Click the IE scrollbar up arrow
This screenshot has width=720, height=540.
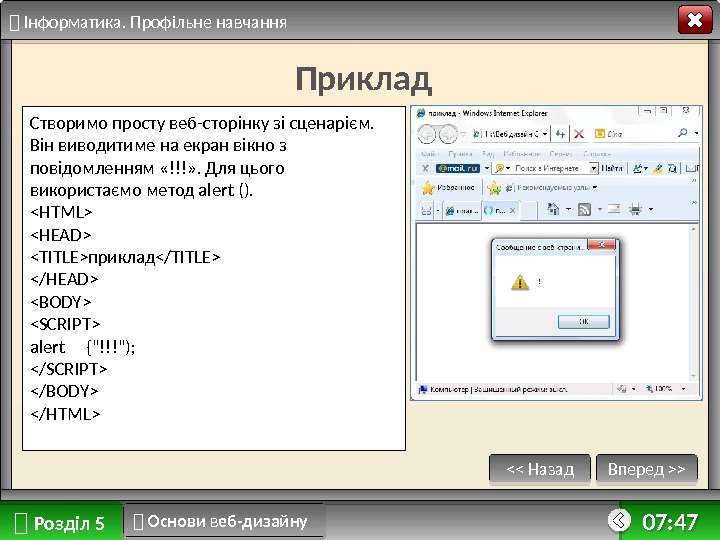click(694, 228)
